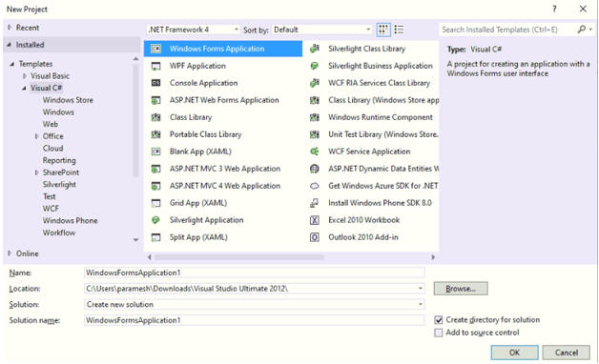
Task: Select the Silverlight category
Action: pyautogui.click(x=59, y=184)
